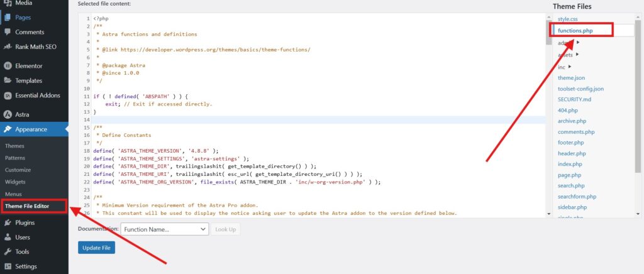Select functions.php in Theme Files
Viewport: 644px width, 274px height.
[x=575, y=30]
